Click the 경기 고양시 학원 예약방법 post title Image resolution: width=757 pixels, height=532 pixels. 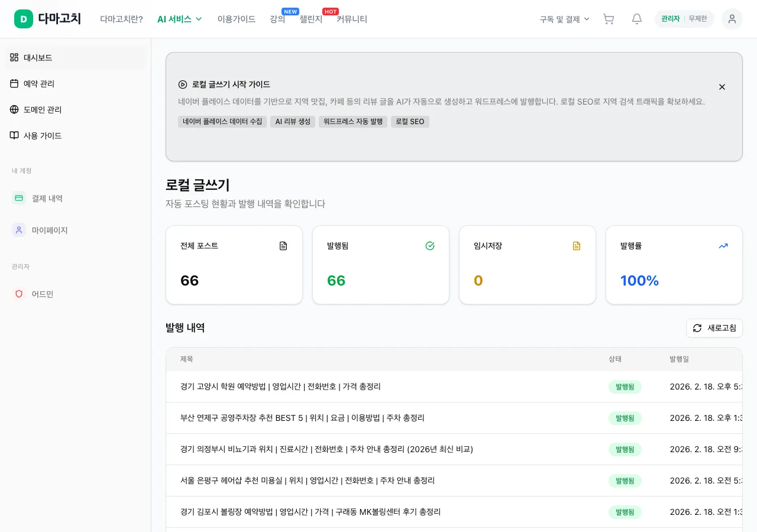[x=280, y=387]
